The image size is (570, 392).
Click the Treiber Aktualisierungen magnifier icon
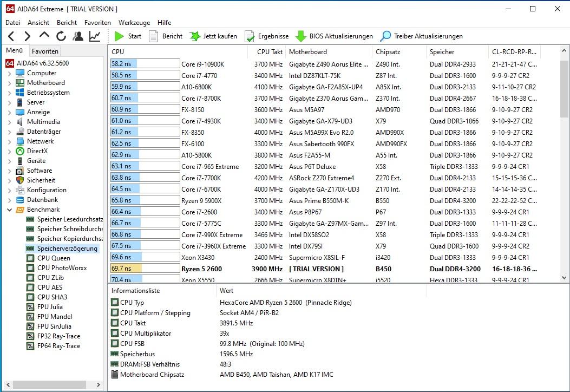385,36
